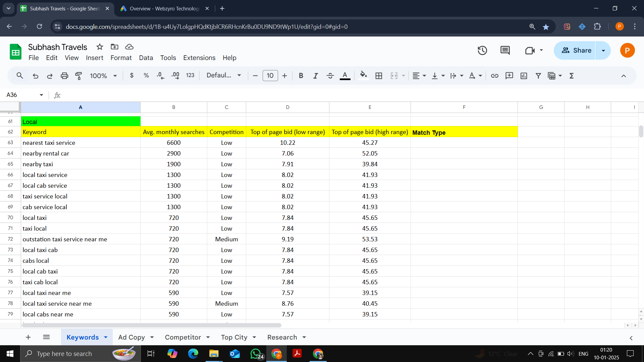This screenshot has width=644, height=362.
Task: Click the Join a call camera icon
Action: coord(530,51)
